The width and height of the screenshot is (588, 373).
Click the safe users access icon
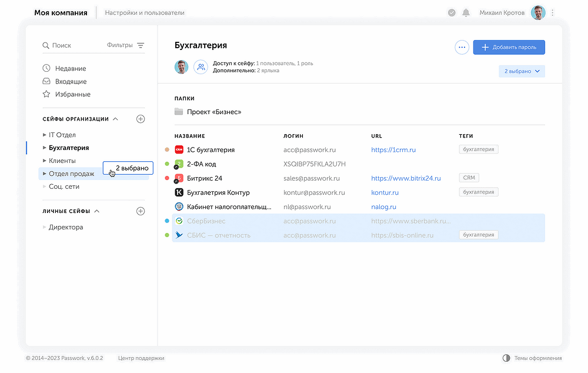coord(201,67)
